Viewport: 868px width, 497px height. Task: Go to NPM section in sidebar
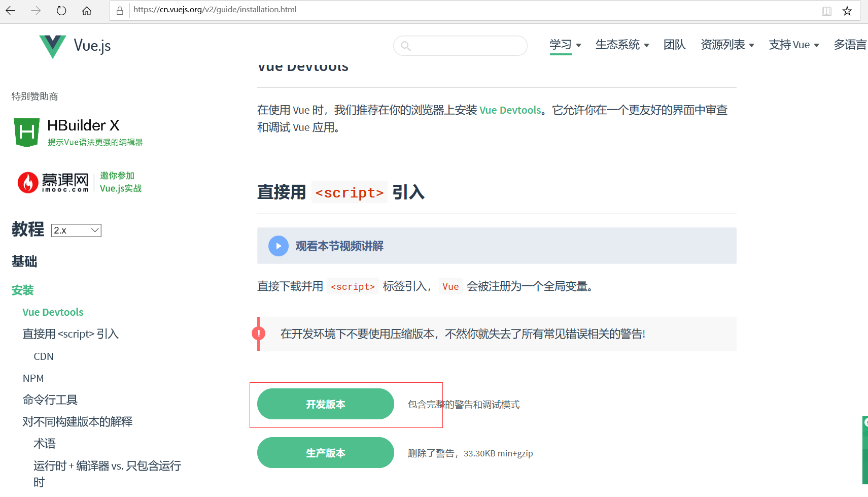point(33,378)
